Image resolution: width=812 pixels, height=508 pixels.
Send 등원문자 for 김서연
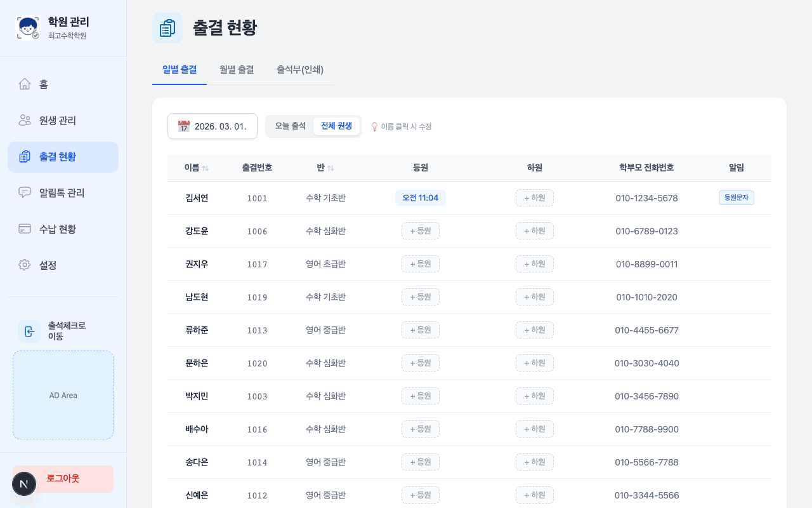click(x=736, y=197)
